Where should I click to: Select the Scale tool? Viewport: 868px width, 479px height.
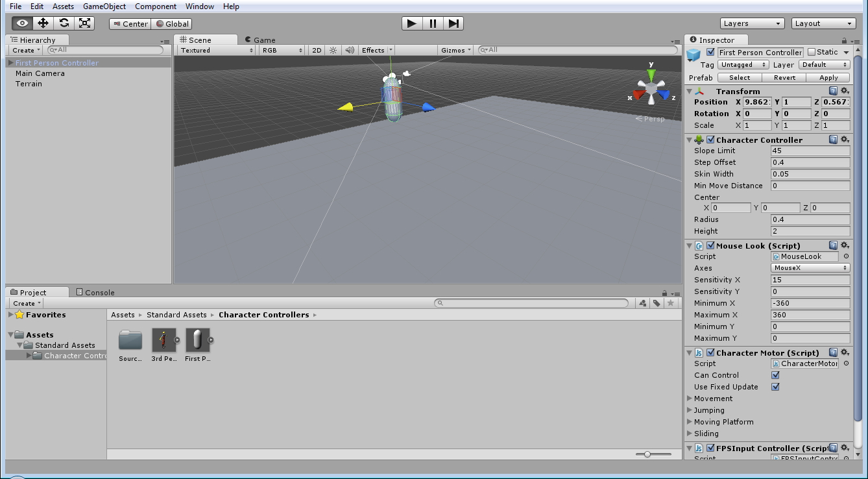pyautogui.click(x=84, y=22)
